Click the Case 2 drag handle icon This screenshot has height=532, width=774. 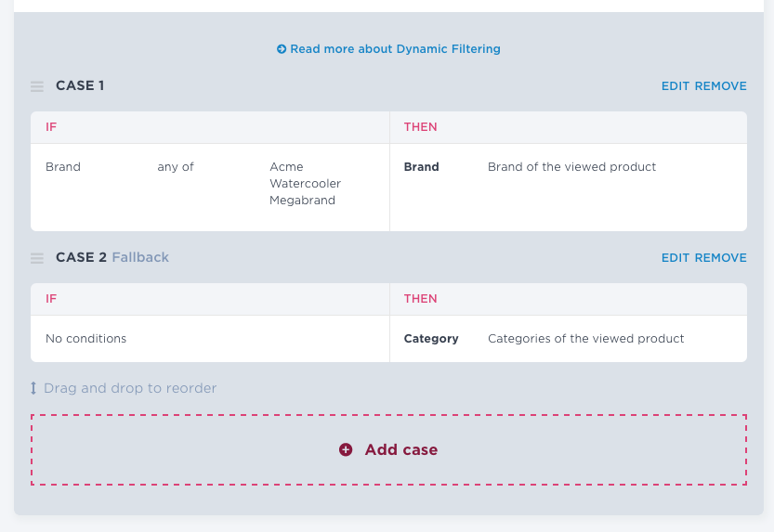click(x=37, y=258)
